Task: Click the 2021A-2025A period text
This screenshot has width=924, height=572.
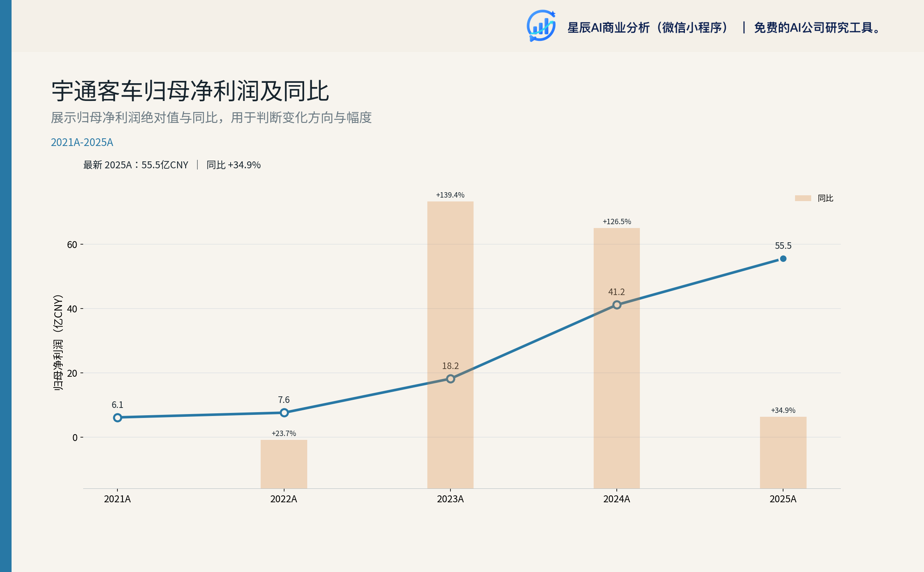Action: pyautogui.click(x=82, y=142)
